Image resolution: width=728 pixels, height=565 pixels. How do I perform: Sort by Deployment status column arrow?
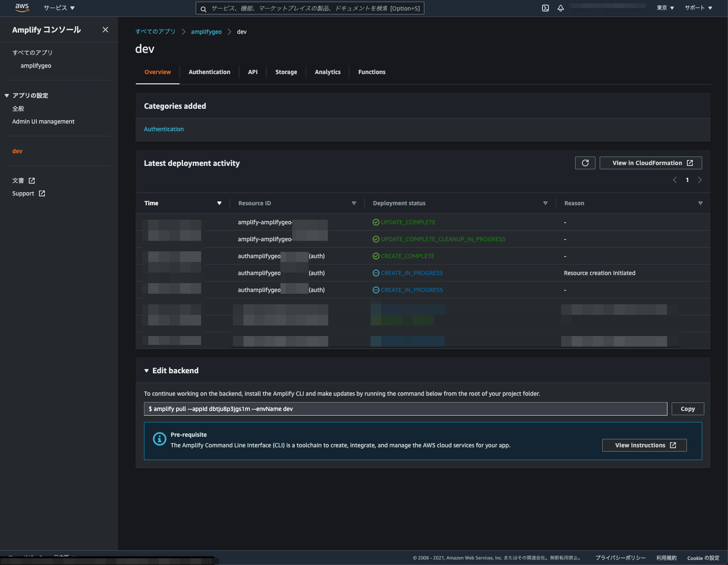pos(545,203)
